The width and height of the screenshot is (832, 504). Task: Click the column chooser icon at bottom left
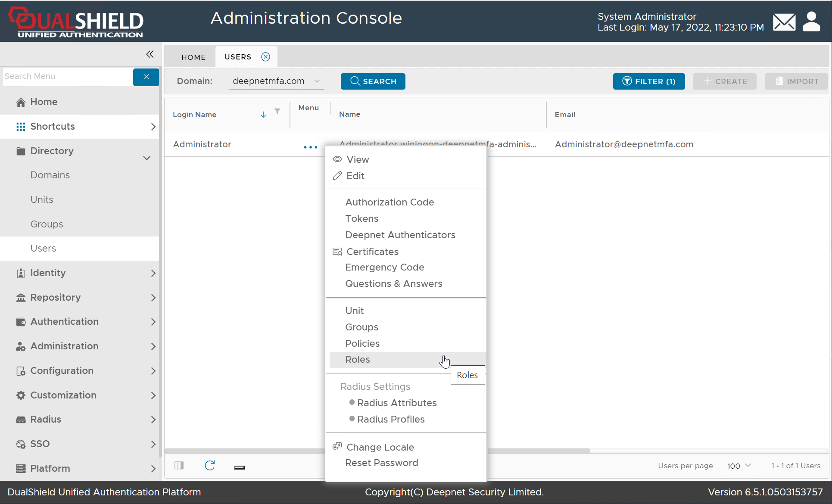pos(179,466)
